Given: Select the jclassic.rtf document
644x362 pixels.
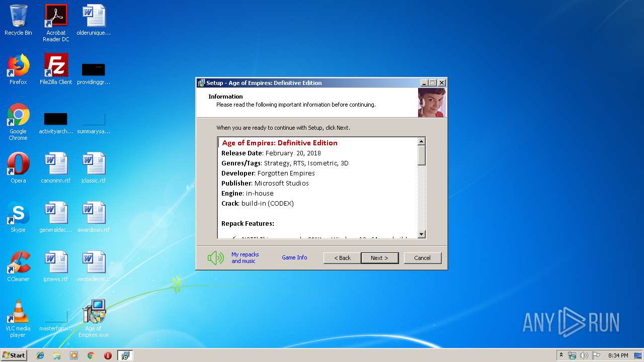Looking at the screenshot, I should [x=94, y=168].
